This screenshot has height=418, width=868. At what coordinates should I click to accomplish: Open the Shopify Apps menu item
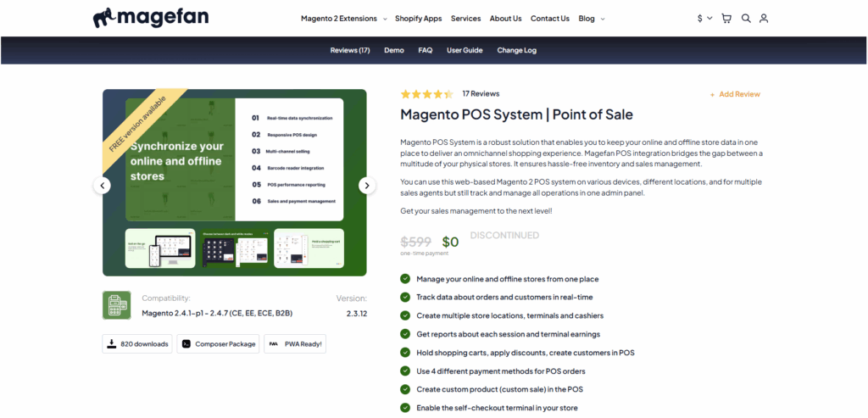[x=418, y=19]
